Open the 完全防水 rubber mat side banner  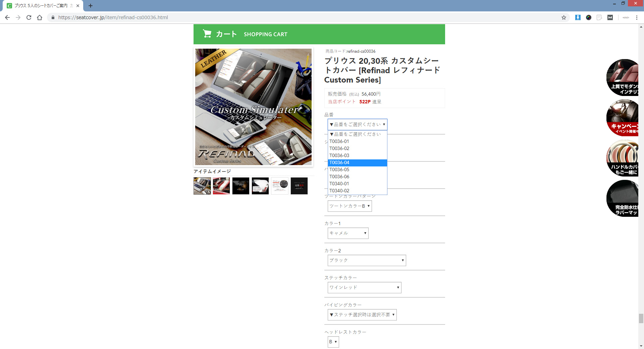point(623,198)
